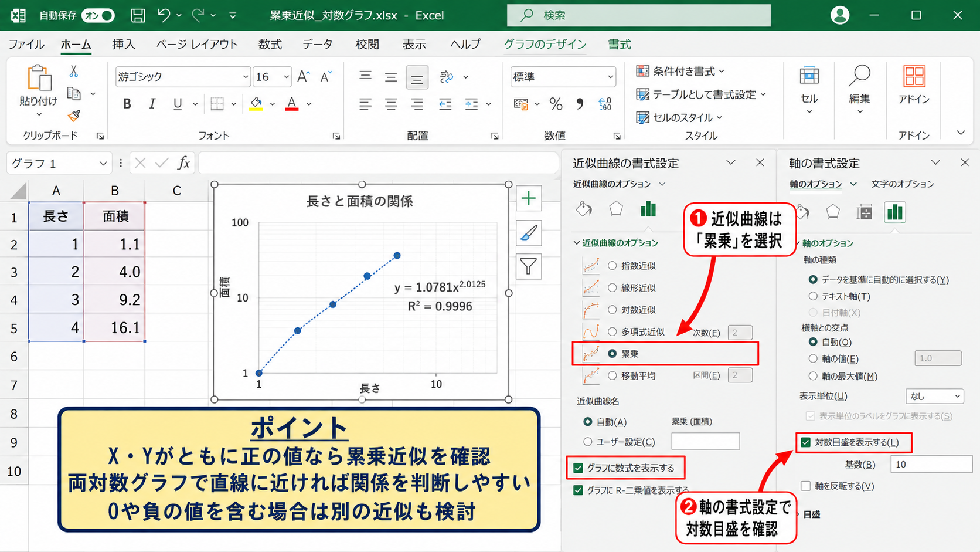Screen dimensions: 980x552
Task: Click the account profile button
Action: pos(840,15)
